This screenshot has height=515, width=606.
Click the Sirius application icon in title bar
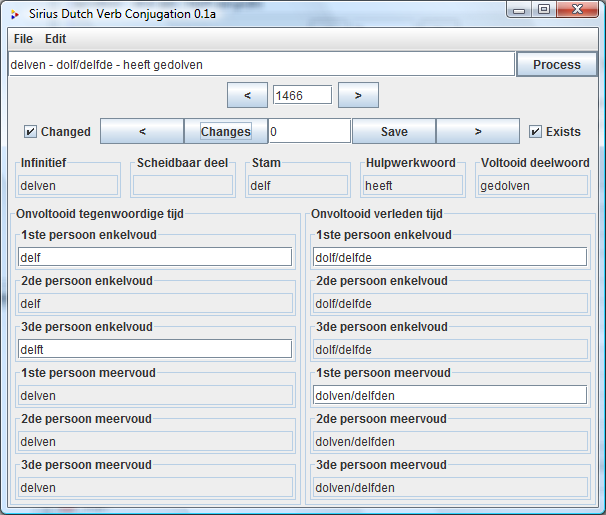15,15
